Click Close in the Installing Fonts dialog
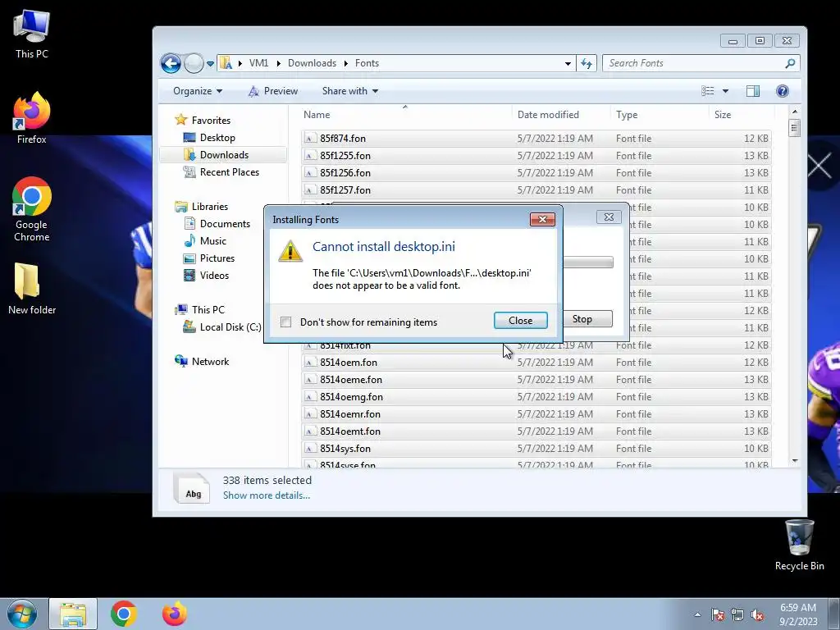The width and height of the screenshot is (840, 630). (521, 321)
